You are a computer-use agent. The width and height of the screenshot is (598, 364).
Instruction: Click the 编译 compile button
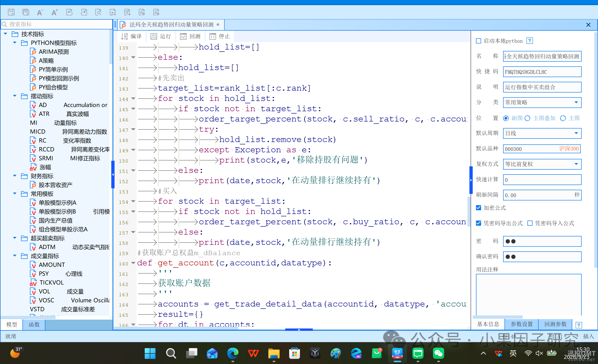pyautogui.click(x=131, y=36)
